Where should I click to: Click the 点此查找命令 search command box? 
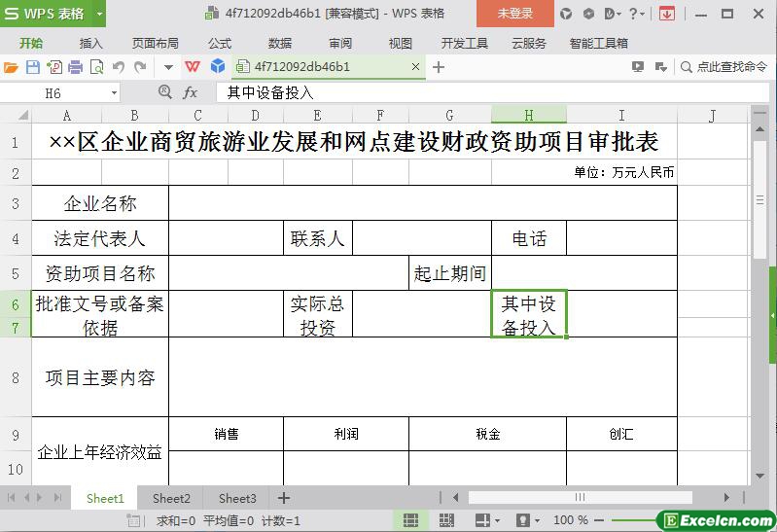pos(724,67)
